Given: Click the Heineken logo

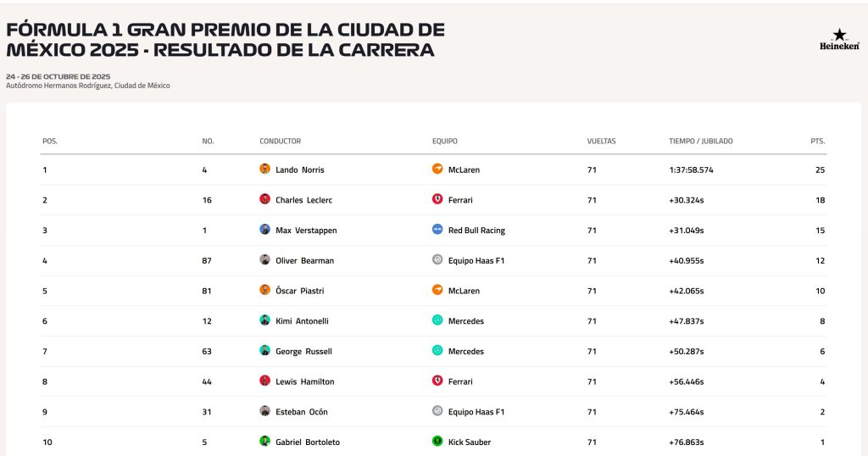Looking at the screenshot, I should click(838, 40).
